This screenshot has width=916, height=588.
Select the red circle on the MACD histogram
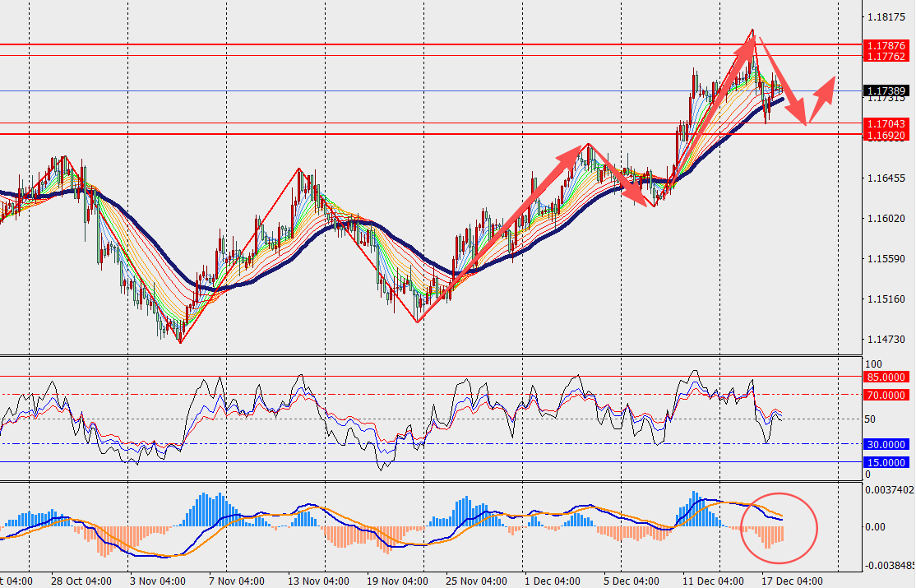pos(779,528)
